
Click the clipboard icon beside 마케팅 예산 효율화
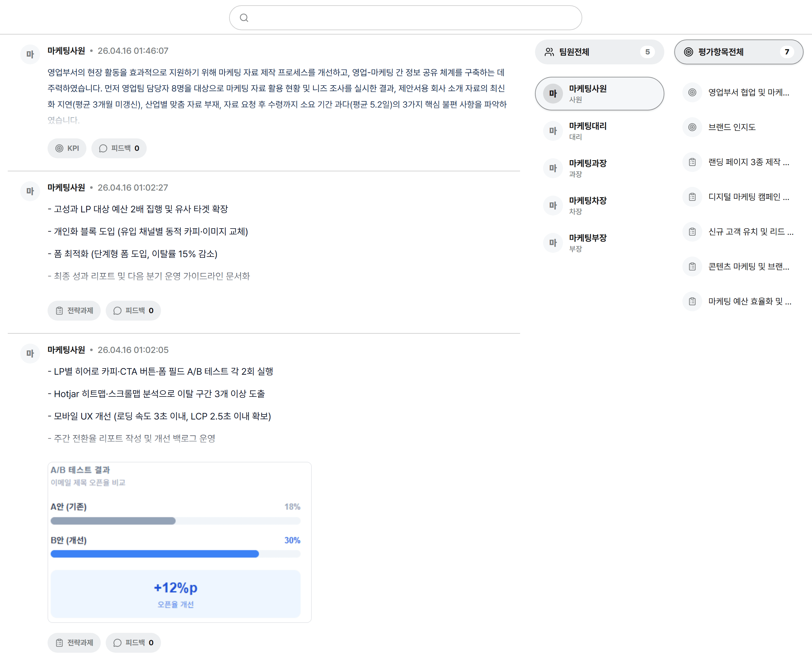click(x=692, y=301)
